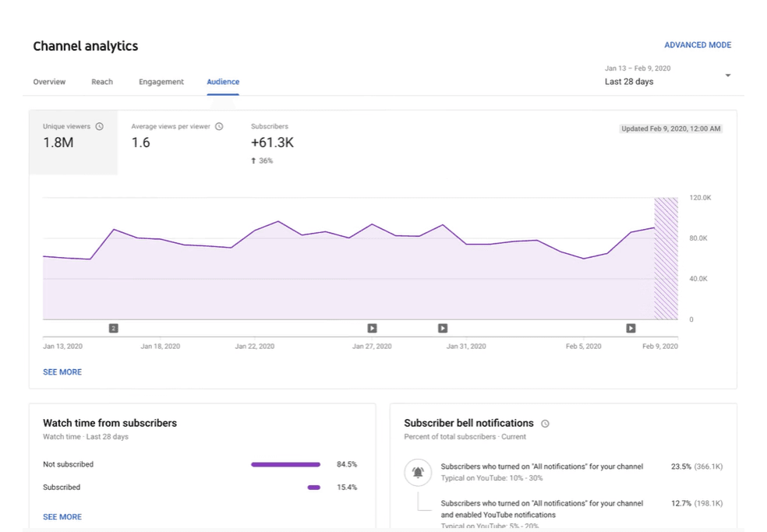Click the Not subscribed purple bar
767x532 pixels.
[285, 464]
